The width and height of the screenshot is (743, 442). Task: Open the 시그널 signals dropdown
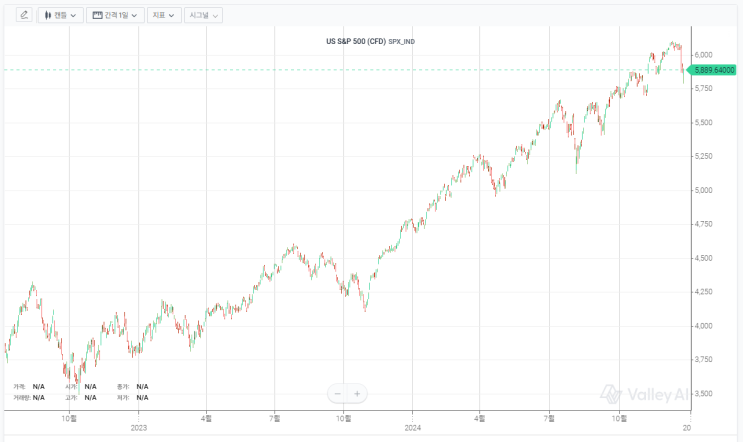click(x=203, y=15)
